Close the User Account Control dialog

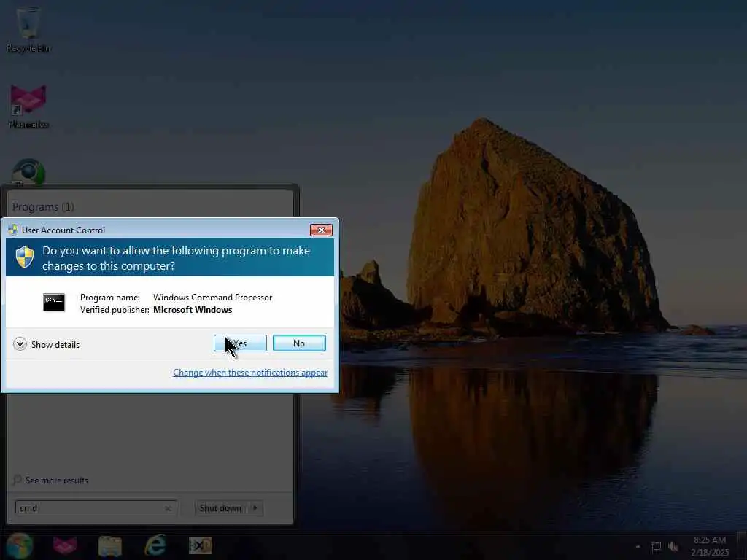point(321,230)
